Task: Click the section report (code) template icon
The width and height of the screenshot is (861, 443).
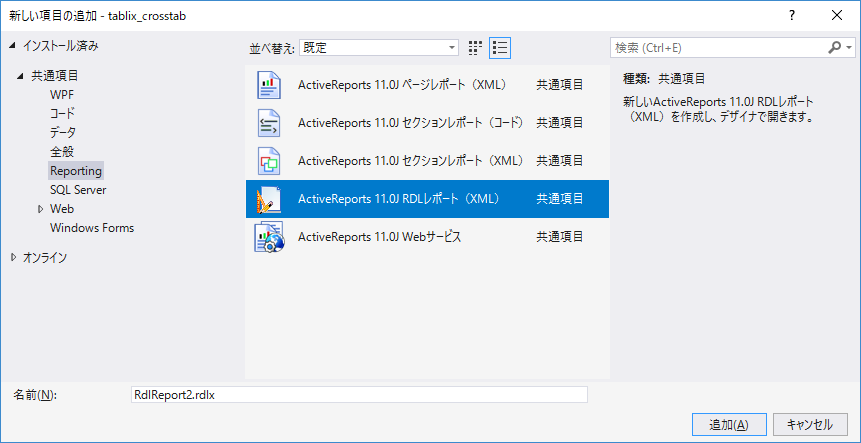Action: 269,123
